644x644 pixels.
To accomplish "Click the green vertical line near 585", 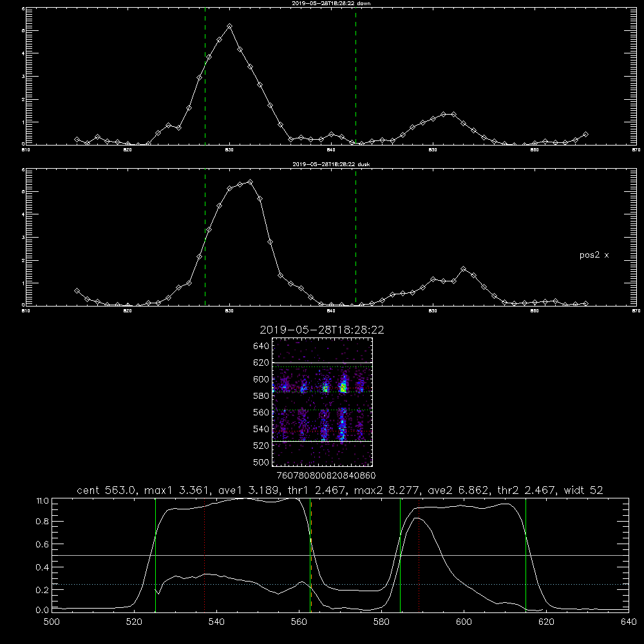I will tap(400, 555).
